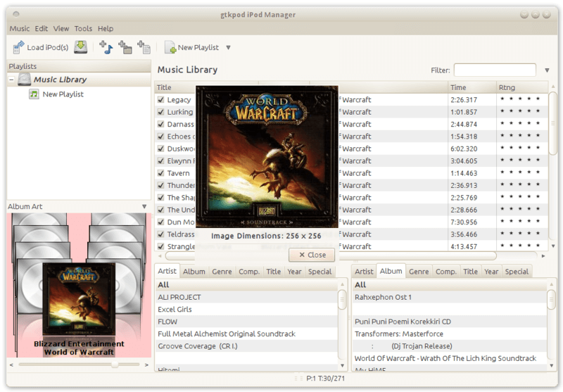Viewport: 563px width, 392px height.
Task: Open the Filter dropdown arrow
Action: click(547, 70)
